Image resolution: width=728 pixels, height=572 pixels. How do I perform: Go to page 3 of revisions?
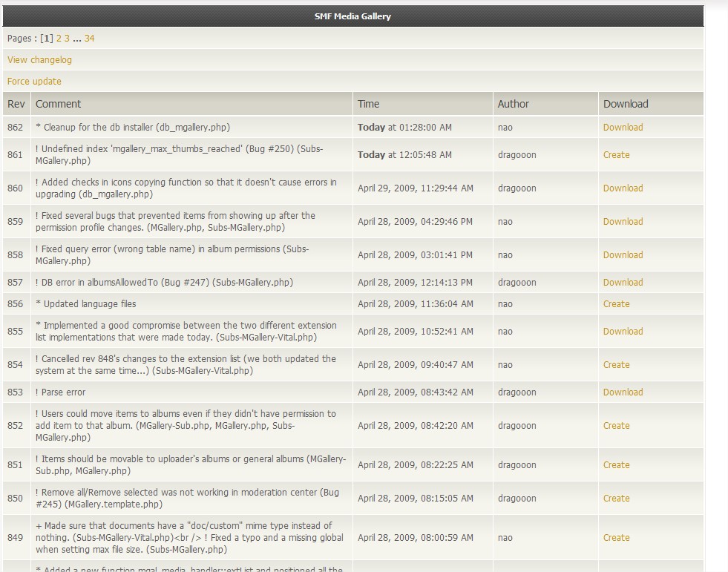(67, 39)
